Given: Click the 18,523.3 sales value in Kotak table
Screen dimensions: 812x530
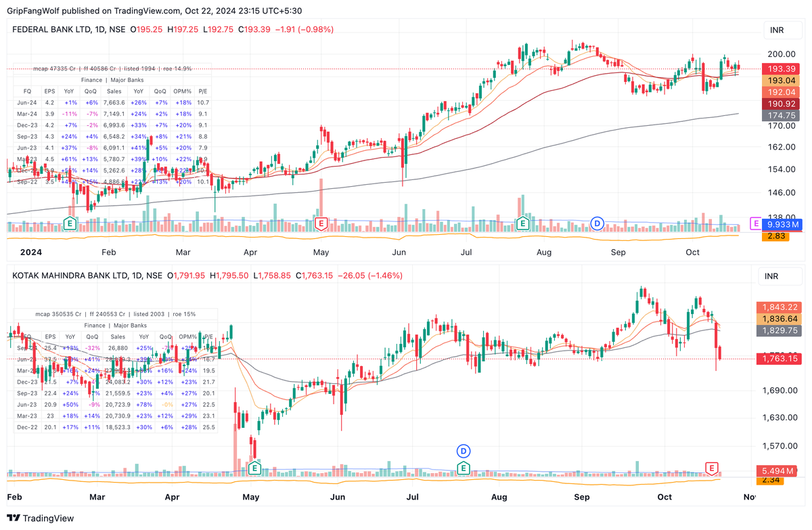Looking at the screenshot, I should [x=118, y=427].
